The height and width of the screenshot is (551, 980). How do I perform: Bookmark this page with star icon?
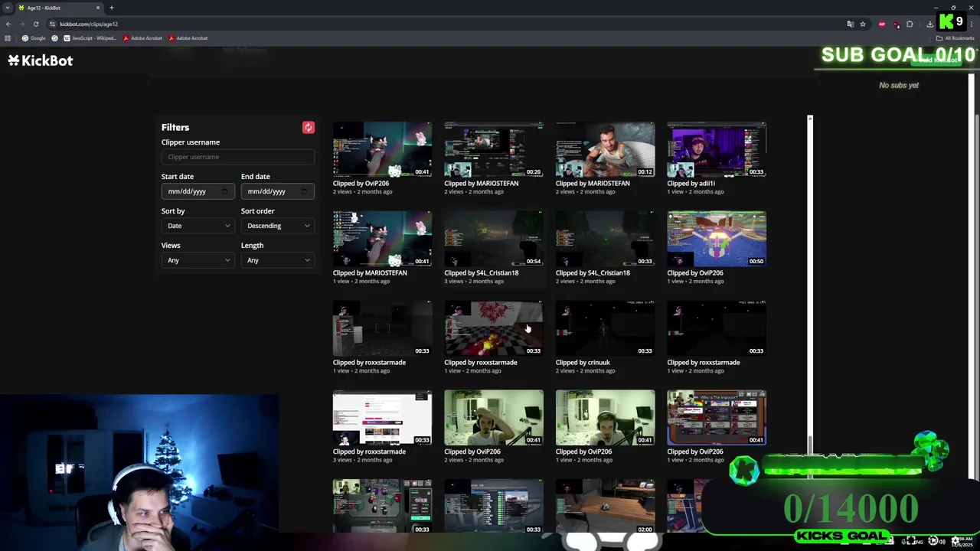tap(862, 24)
